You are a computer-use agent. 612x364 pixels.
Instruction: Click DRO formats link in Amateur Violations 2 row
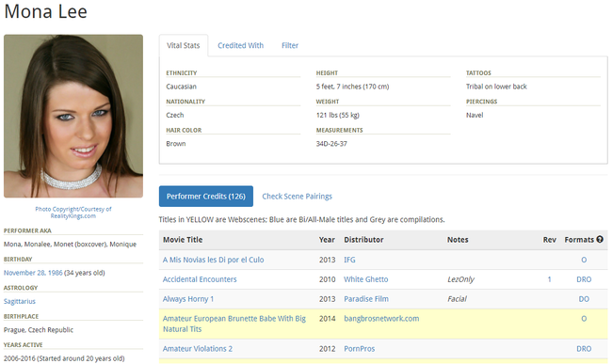(x=584, y=349)
